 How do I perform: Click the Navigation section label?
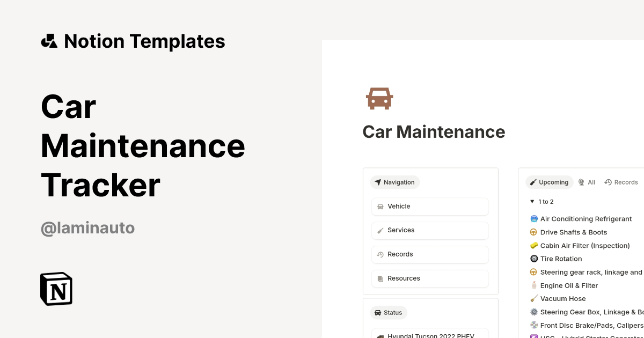tap(394, 182)
